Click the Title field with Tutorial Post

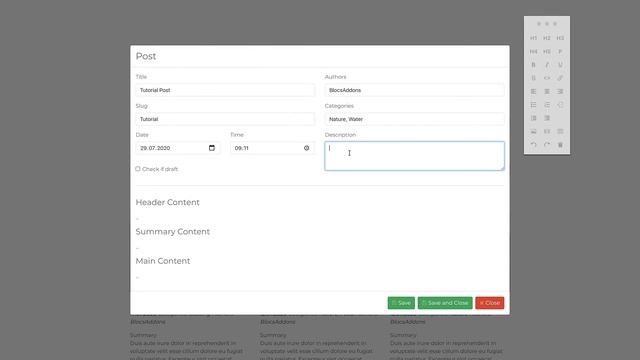tap(225, 90)
